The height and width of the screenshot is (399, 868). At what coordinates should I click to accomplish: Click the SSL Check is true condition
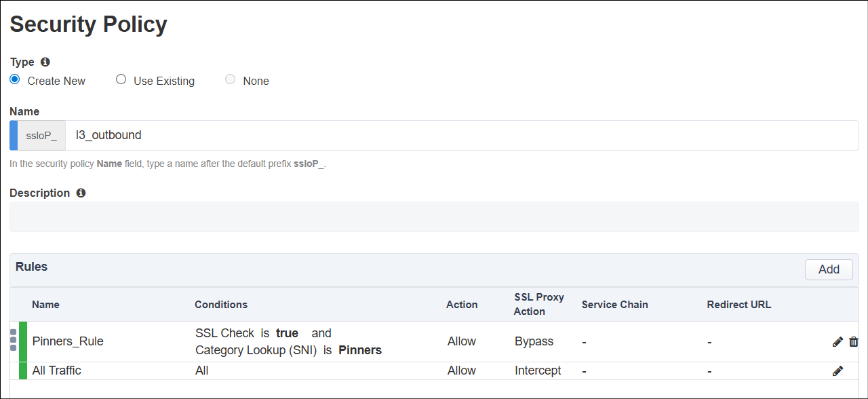point(247,333)
